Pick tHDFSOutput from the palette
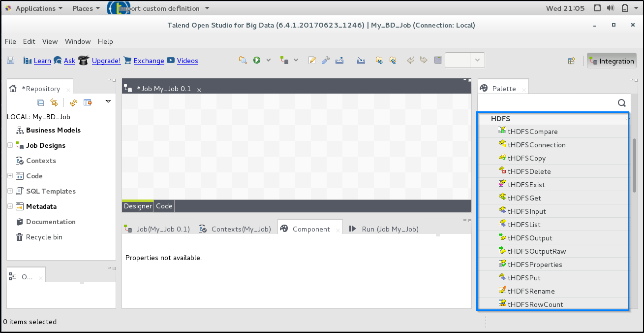Image resolution: width=644 pixels, height=333 pixels. click(x=530, y=238)
